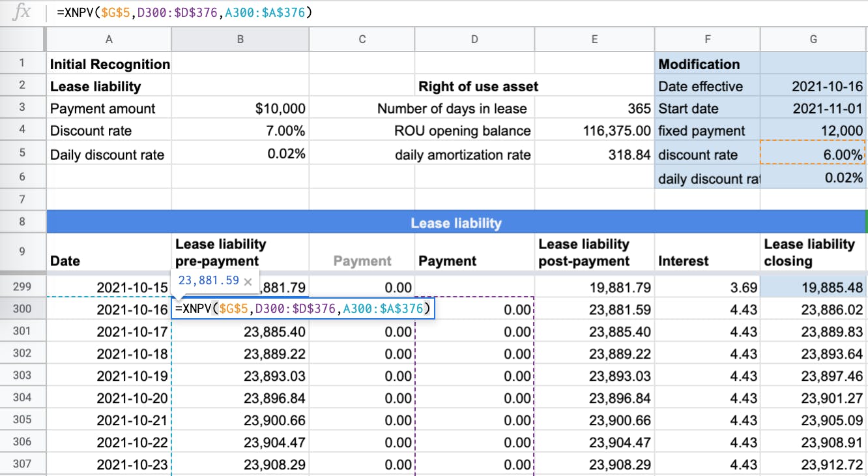Viewport: 868px width, 476px height.
Task: Click the Start date 2021-11-01 cell
Action: click(x=813, y=108)
